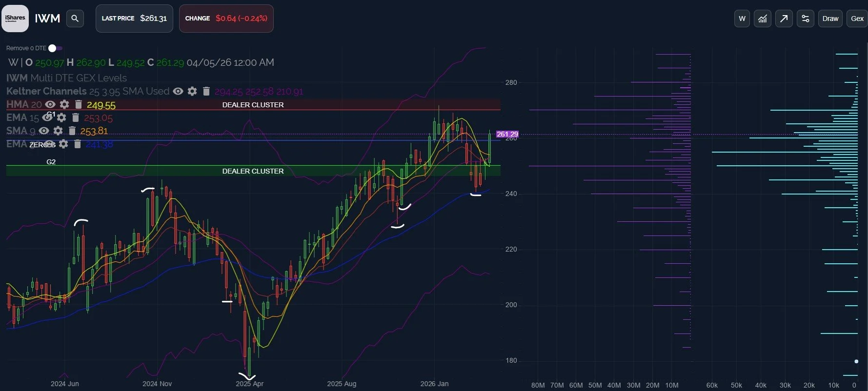
Task: Open the chart indicators icon button
Action: (x=763, y=19)
